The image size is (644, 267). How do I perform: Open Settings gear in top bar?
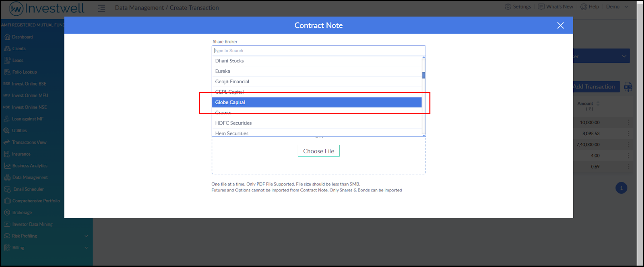click(518, 7)
